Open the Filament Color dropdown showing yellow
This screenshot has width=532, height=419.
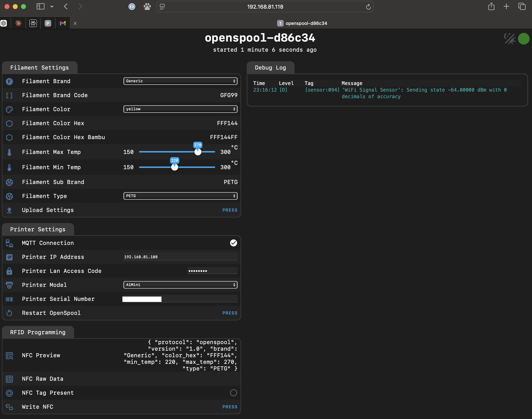[180, 109]
